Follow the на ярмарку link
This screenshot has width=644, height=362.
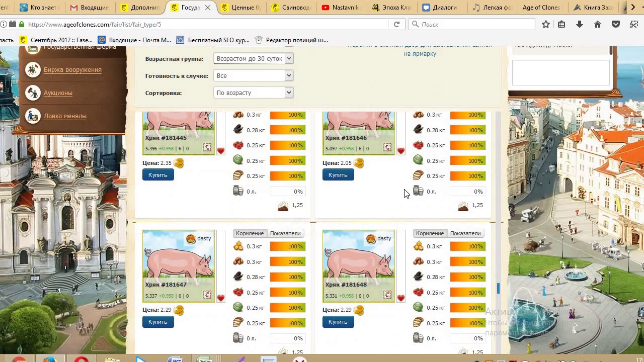[420, 54]
